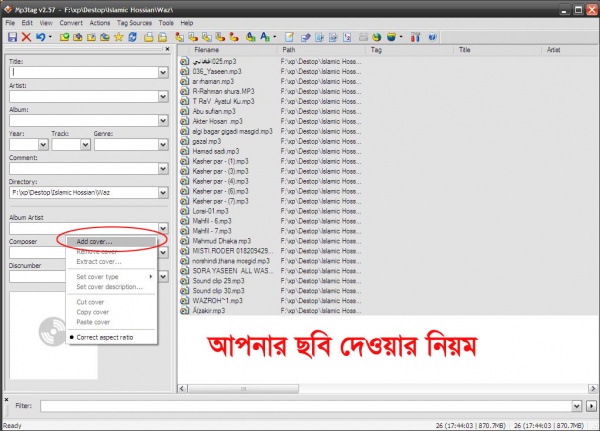The height and width of the screenshot is (431, 600).
Task: Open the Help menu
Action: tap(187, 23)
